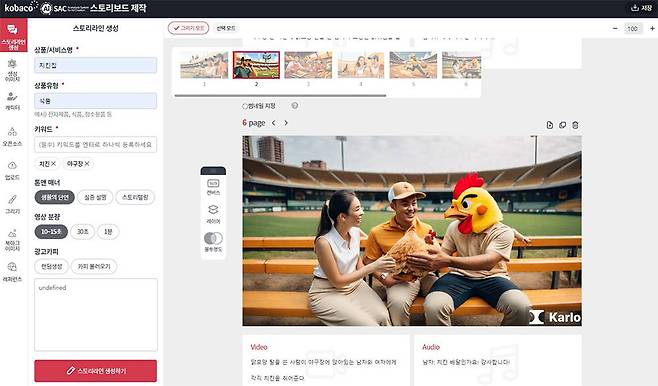Select storyboard thumbnail 1
The height and width of the screenshot is (386, 658).
point(204,65)
